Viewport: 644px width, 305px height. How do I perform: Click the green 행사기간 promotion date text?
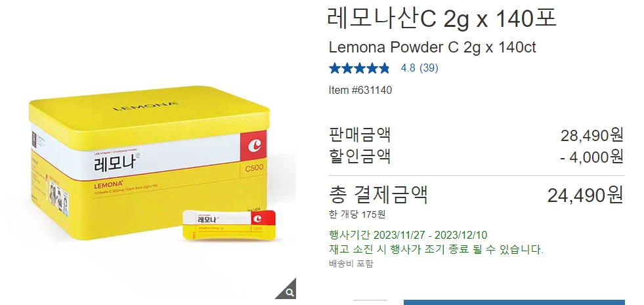click(408, 235)
